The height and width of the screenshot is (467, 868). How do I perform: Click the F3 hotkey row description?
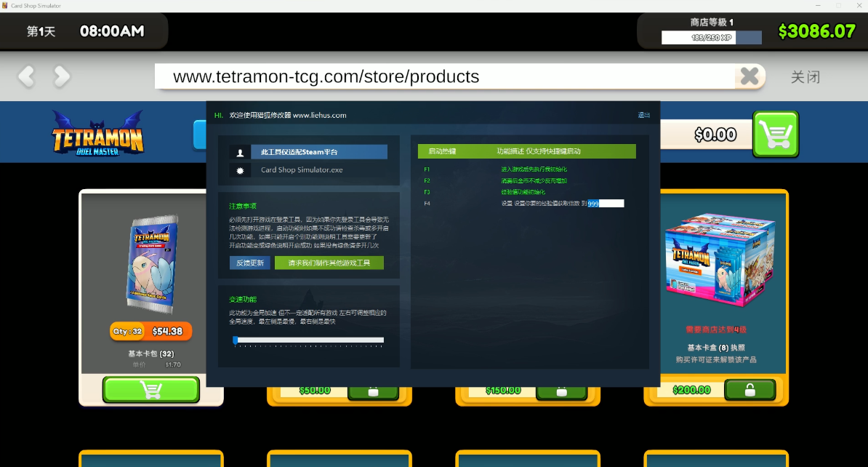pyautogui.click(x=523, y=192)
